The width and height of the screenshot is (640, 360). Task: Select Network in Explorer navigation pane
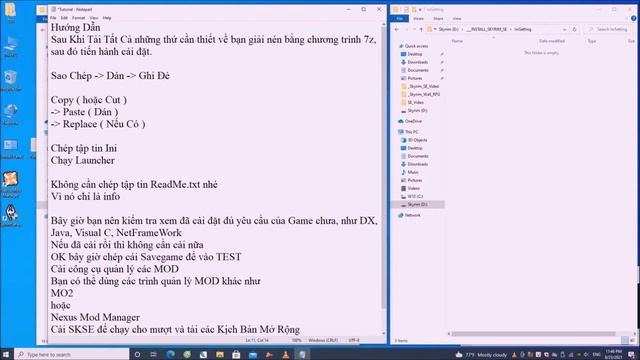point(409,215)
